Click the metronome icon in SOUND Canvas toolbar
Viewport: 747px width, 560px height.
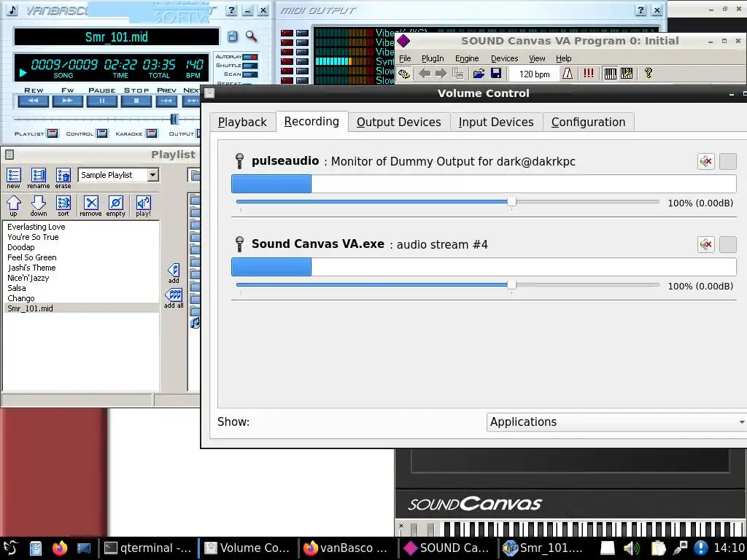[568, 74]
